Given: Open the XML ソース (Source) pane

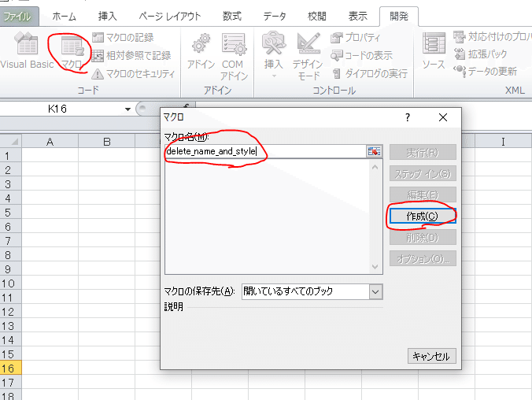Looking at the screenshot, I should point(434,51).
